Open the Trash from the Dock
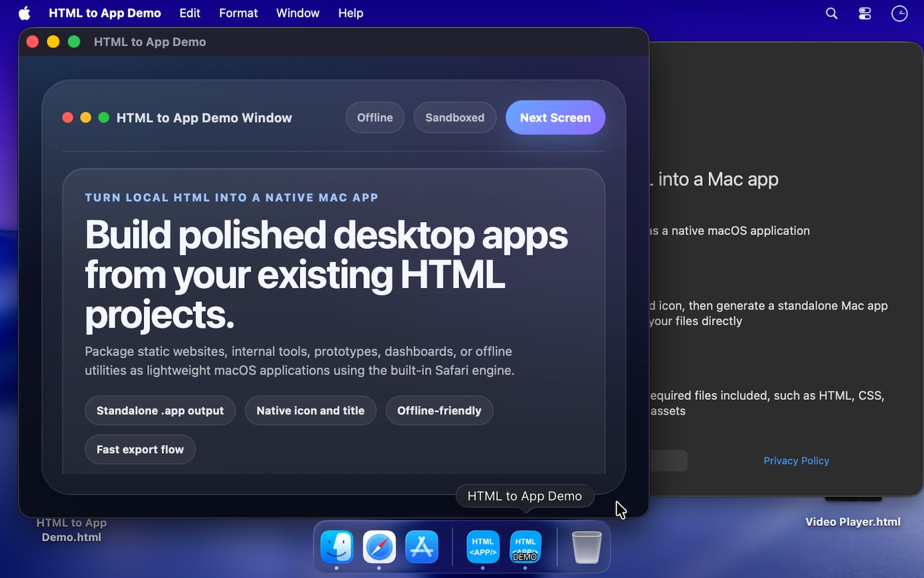 pos(586,547)
